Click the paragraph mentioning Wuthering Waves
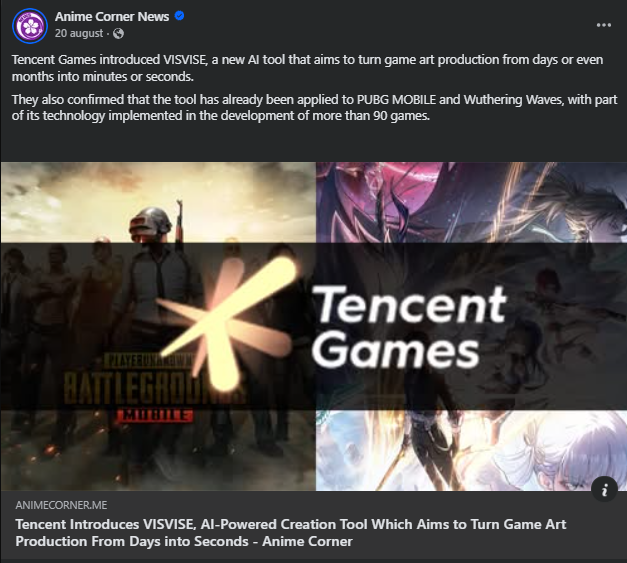 coord(314,108)
